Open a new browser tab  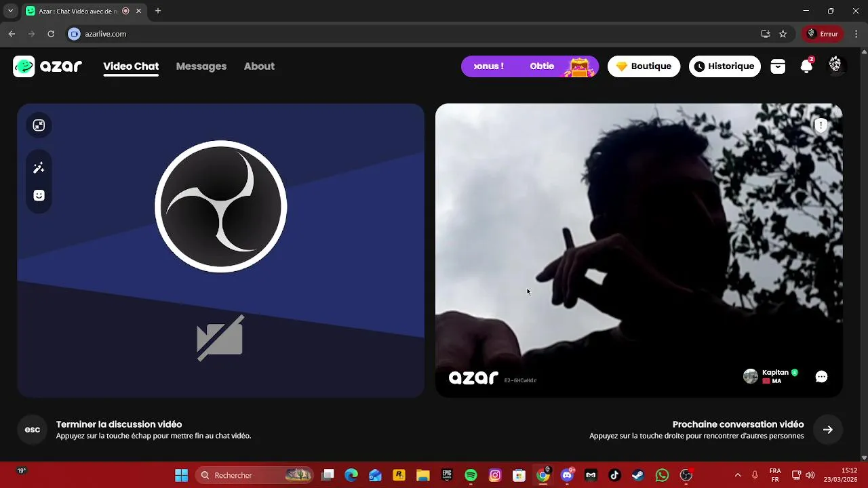(158, 11)
